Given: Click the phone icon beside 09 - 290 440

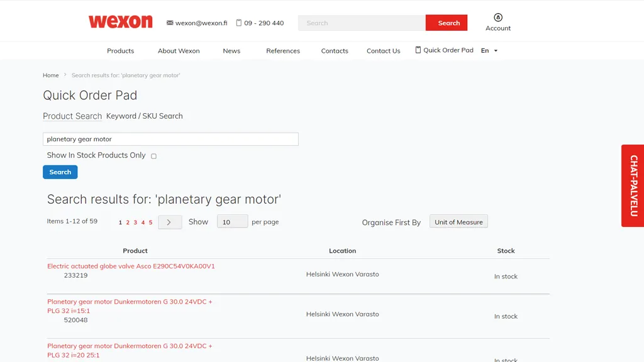Looking at the screenshot, I should pos(238,23).
